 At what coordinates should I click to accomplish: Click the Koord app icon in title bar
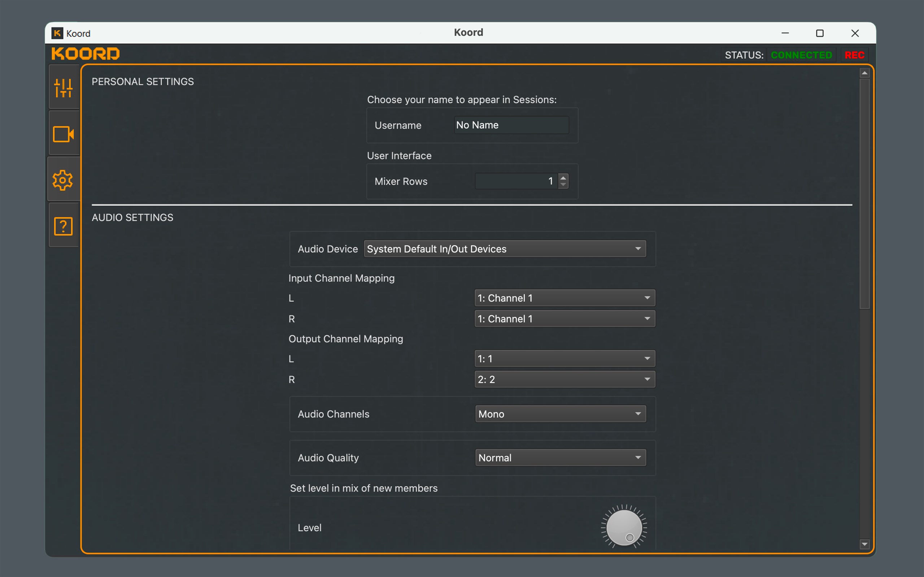(57, 33)
